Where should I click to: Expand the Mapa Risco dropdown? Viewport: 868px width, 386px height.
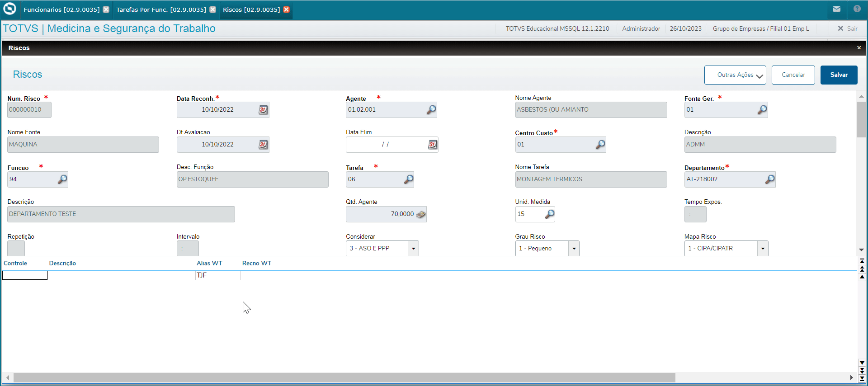pos(763,249)
